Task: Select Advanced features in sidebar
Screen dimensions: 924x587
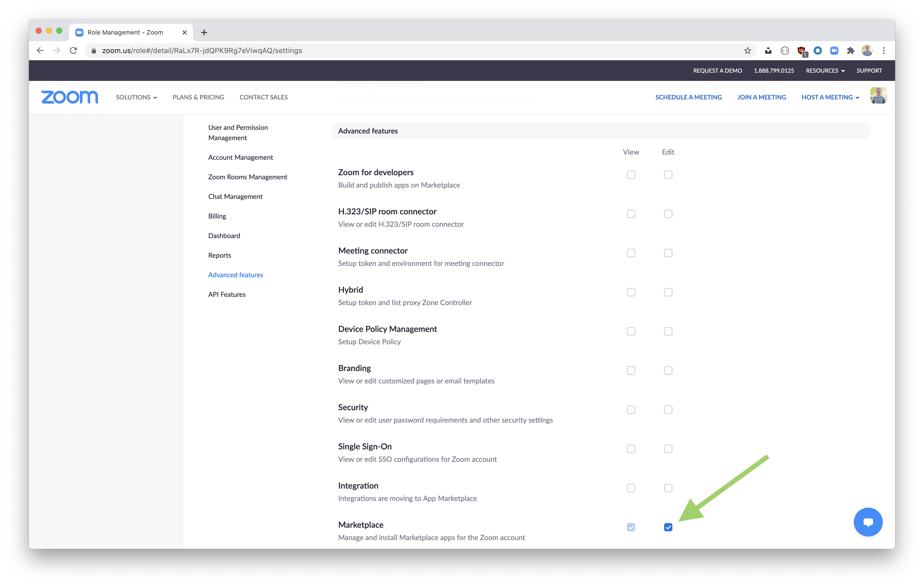Action: pos(236,274)
